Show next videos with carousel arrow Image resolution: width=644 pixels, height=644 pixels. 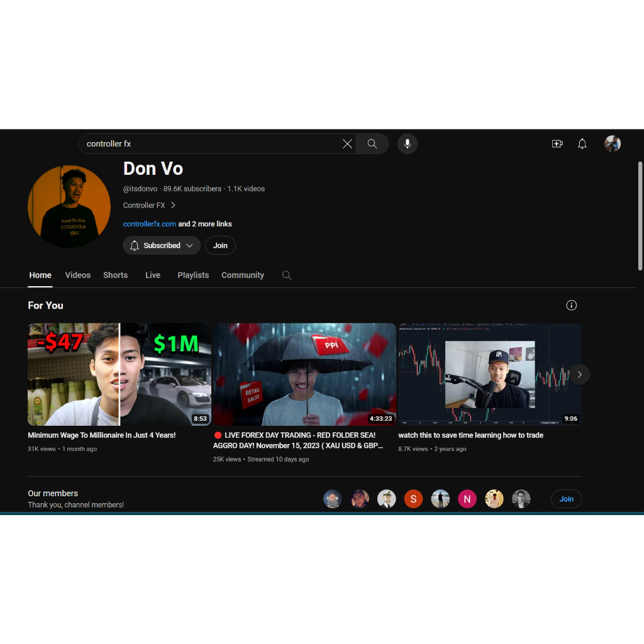click(x=579, y=374)
